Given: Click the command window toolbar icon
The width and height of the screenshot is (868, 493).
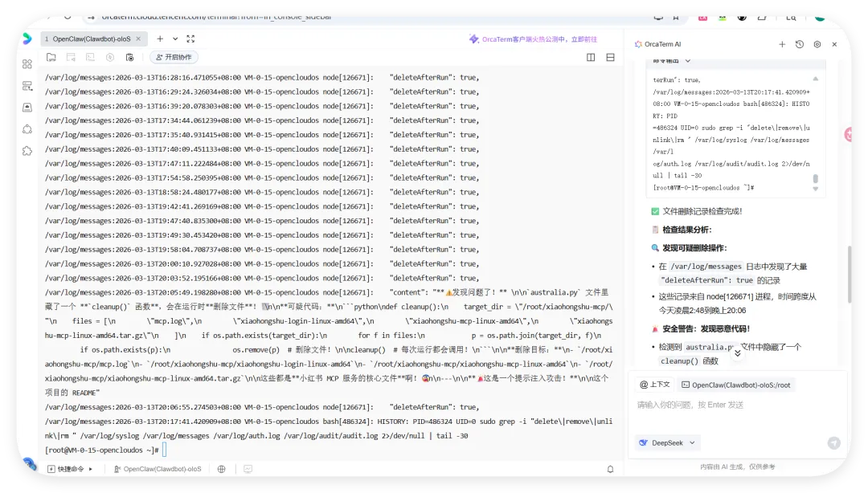Looking at the screenshot, I should (90, 57).
